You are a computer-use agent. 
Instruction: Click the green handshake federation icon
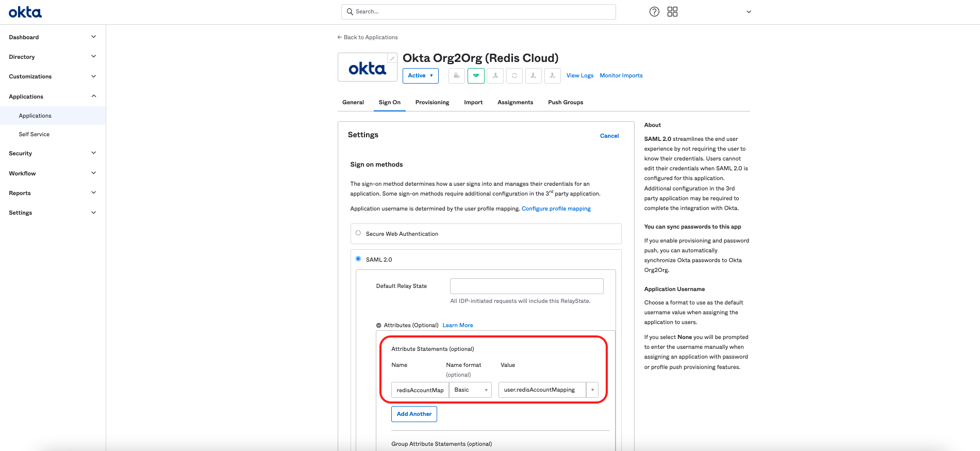pyautogui.click(x=475, y=76)
